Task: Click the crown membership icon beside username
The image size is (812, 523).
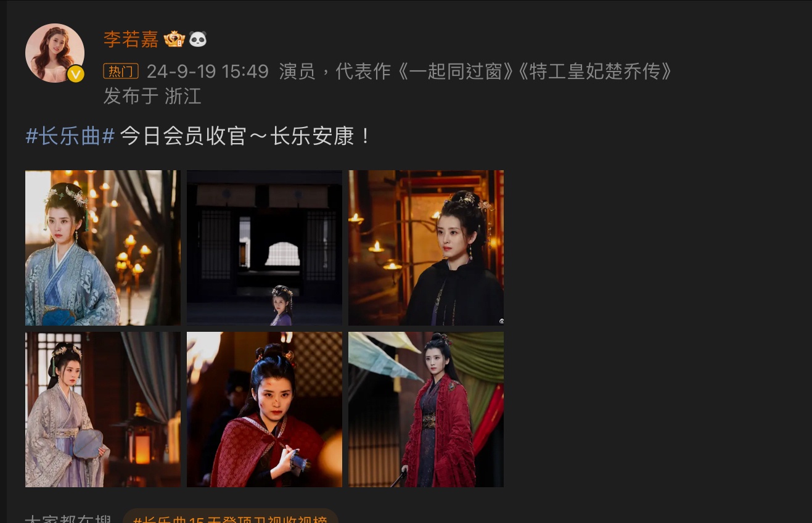Action: pos(174,39)
